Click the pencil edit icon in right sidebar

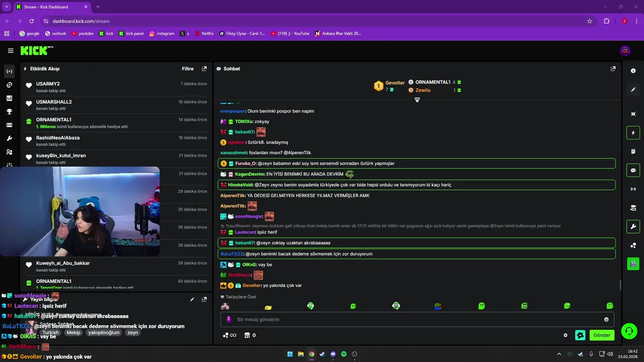[x=633, y=89]
